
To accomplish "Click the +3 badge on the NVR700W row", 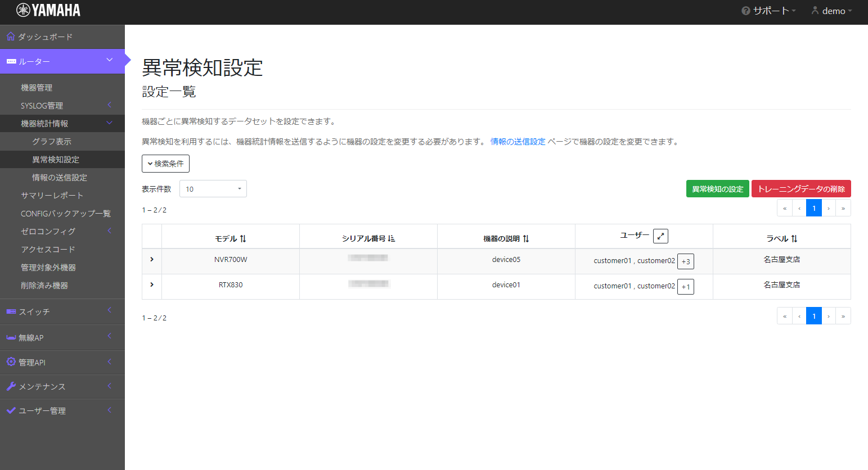I will pyautogui.click(x=686, y=261).
